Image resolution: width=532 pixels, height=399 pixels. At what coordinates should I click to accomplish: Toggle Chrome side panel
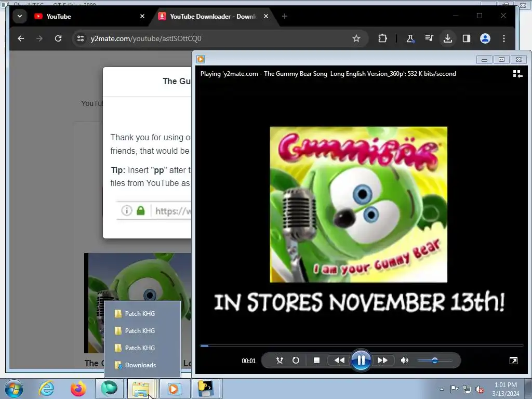pos(467,38)
